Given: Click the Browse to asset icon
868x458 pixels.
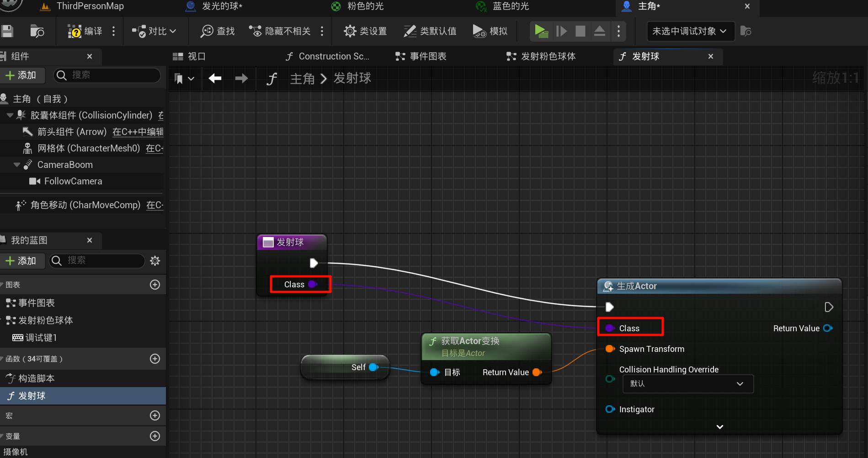Looking at the screenshot, I should pyautogui.click(x=37, y=31).
